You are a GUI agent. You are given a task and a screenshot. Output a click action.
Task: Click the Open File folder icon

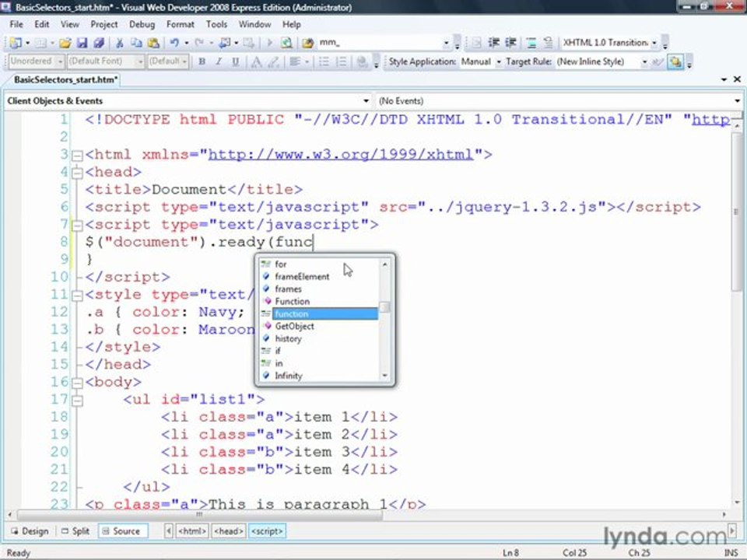click(x=65, y=43)
